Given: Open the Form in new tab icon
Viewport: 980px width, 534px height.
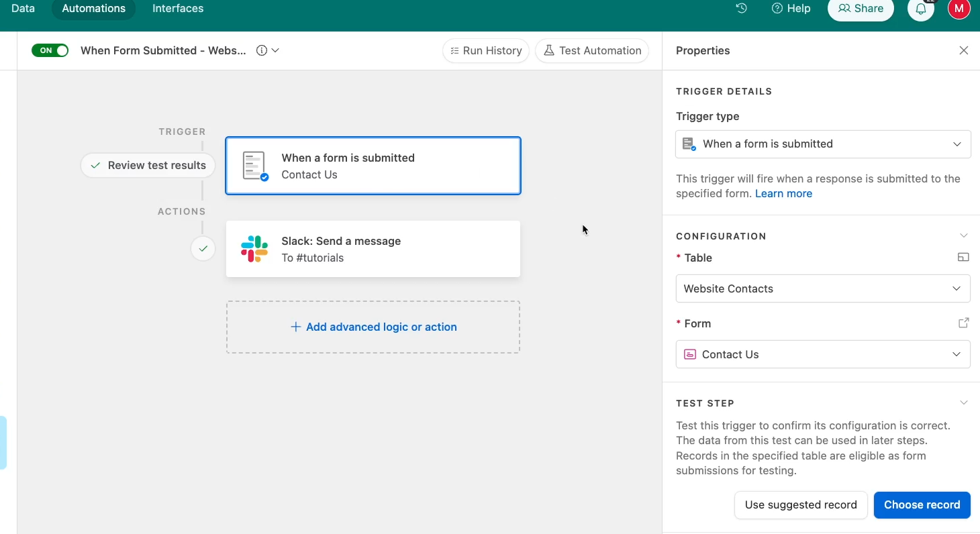Looking at the screenshot, I should pos(963,323).
